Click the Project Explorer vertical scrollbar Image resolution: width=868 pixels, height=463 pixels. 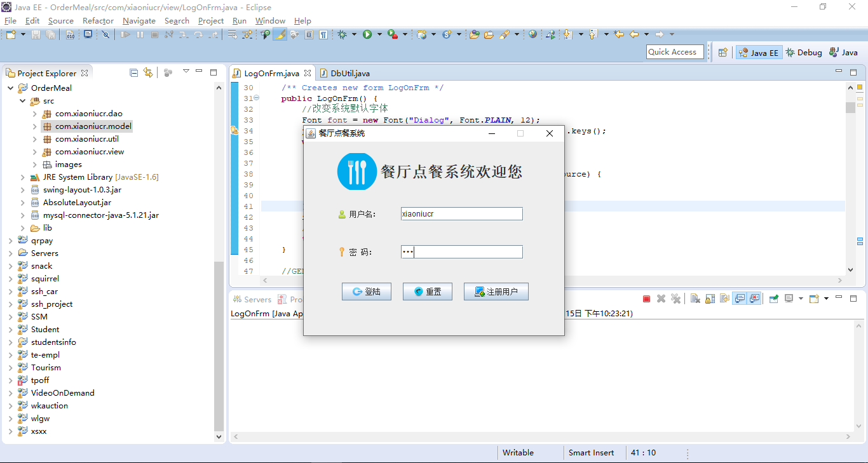point(219,346)
